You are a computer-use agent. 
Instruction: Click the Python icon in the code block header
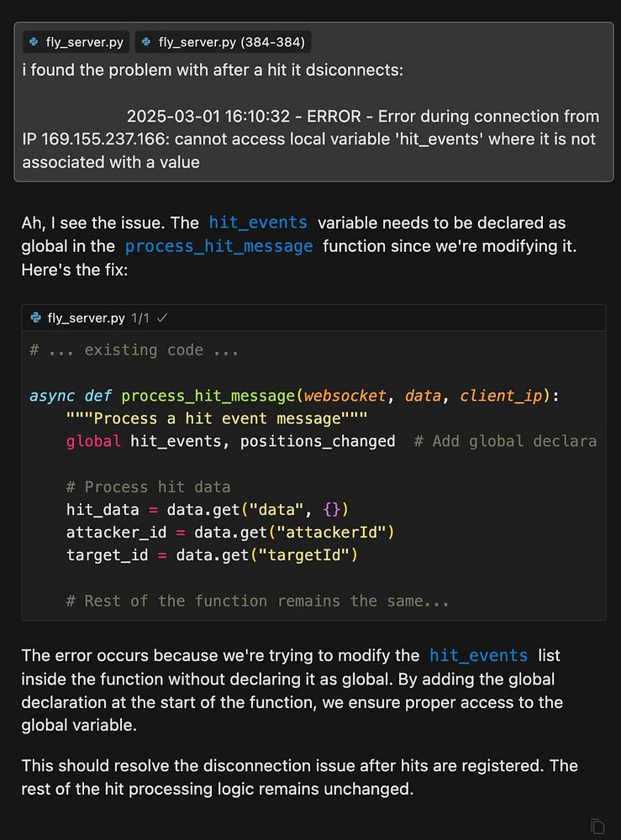click(x=36, y=318)
